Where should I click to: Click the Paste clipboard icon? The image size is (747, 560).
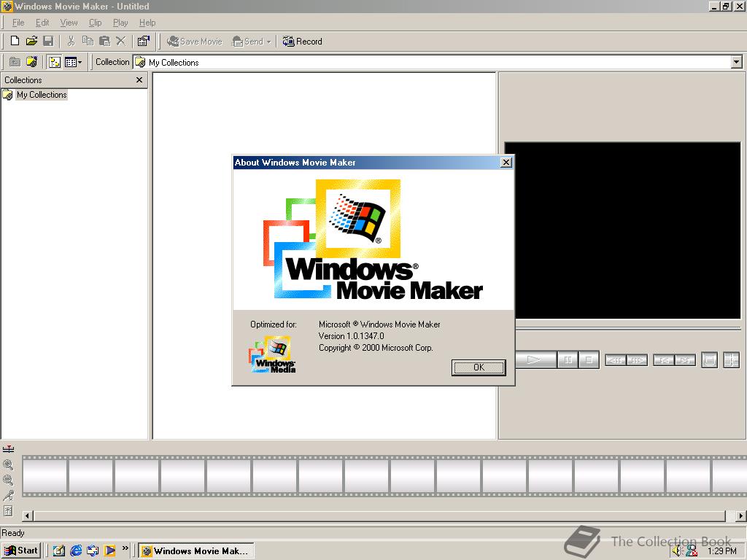104,41
